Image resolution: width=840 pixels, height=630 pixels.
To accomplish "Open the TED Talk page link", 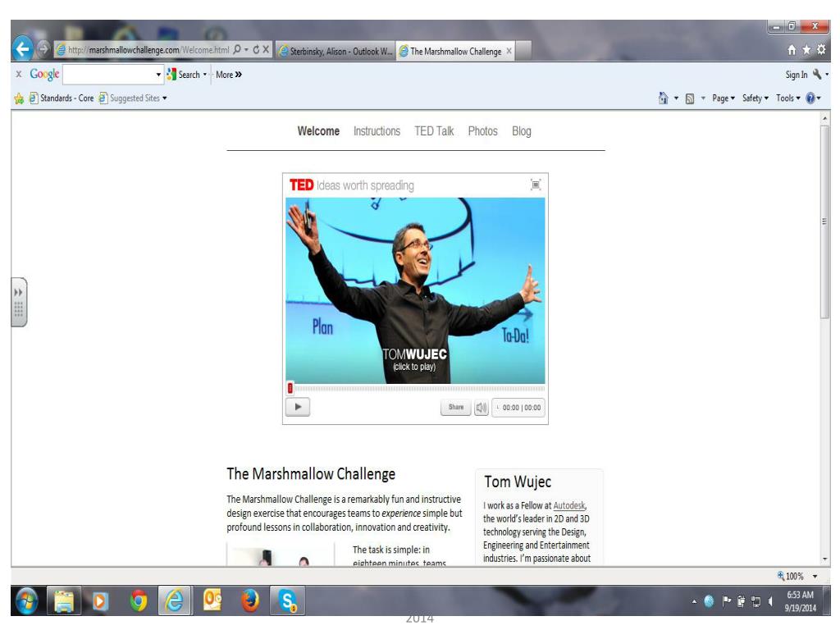I will click(x=434, y=131).
